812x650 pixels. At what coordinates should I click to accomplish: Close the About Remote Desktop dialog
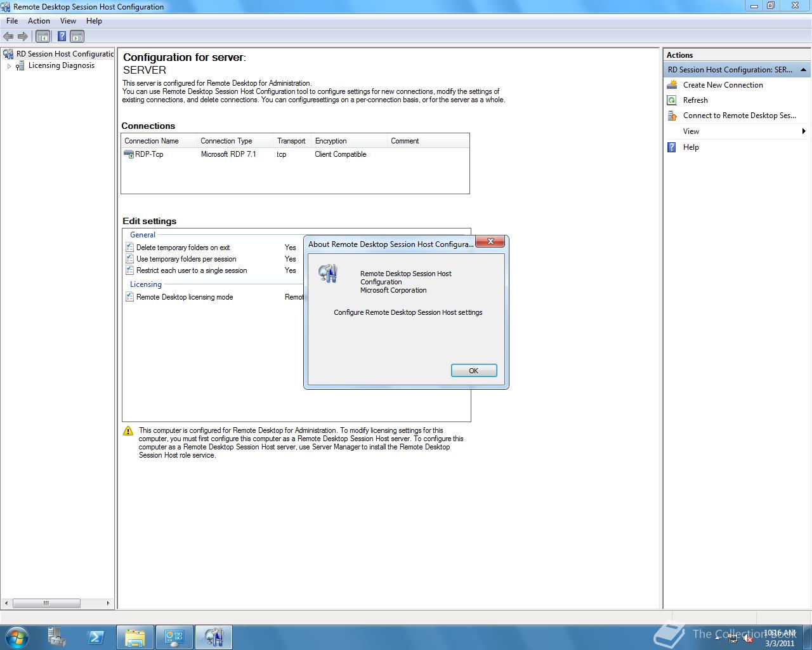(x=490, y=242)
